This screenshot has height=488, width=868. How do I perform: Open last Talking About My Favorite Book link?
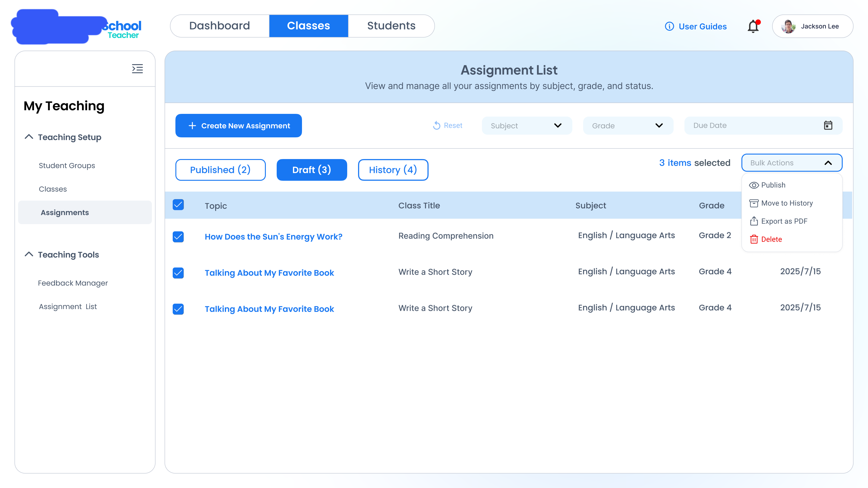coord(269,309)
